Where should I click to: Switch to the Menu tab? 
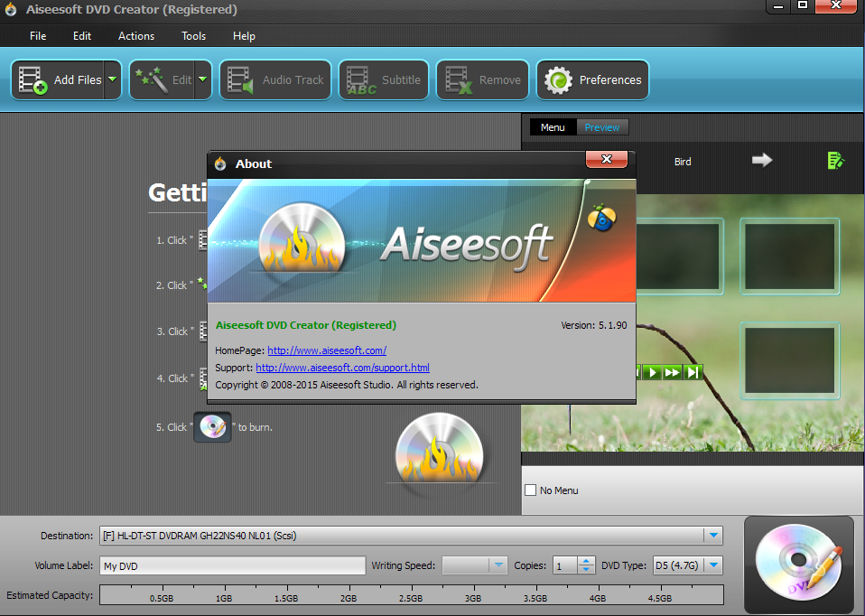(x=553, y=127)
